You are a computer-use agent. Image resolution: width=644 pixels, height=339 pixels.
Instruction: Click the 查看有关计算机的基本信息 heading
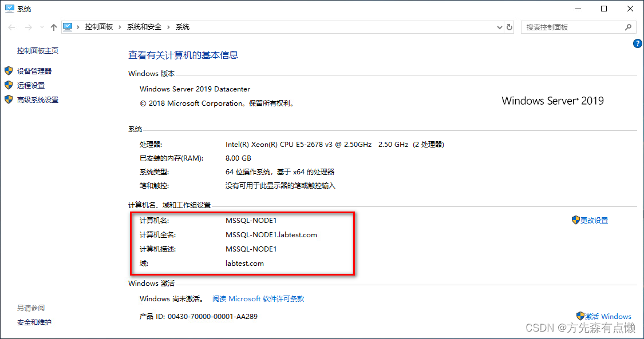click(x=183, y=55)
